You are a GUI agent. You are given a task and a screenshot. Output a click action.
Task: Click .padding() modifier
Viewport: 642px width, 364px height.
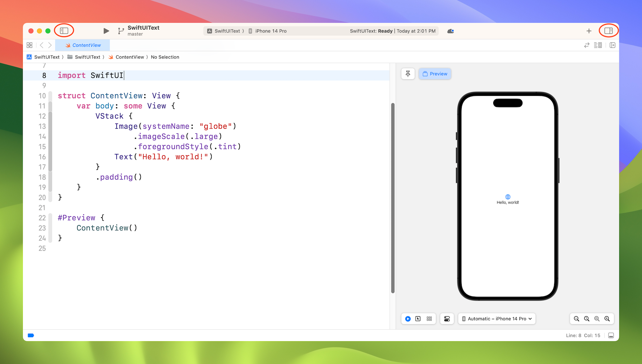tap(119, 177)
